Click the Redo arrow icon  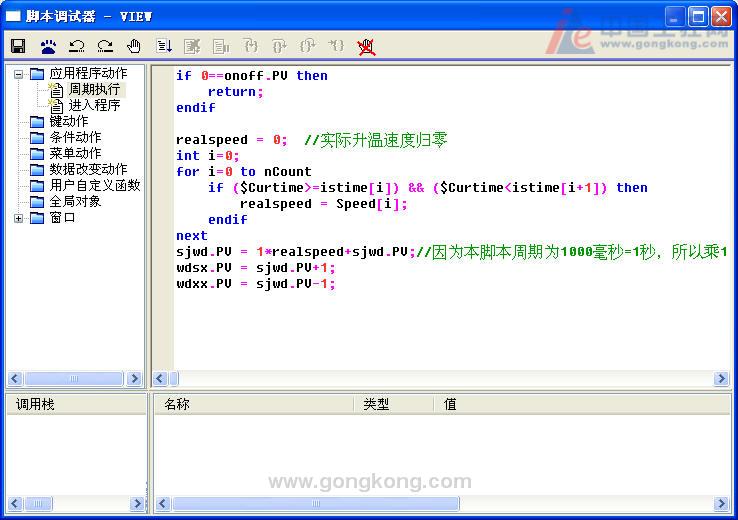[x=105, y=46]
